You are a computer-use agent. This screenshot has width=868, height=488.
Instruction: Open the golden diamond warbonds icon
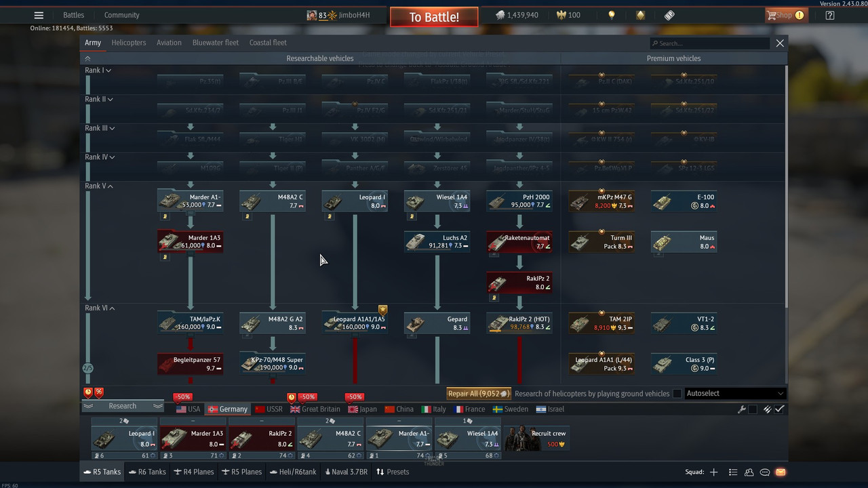pyautogui.click(x=640, y=15)
